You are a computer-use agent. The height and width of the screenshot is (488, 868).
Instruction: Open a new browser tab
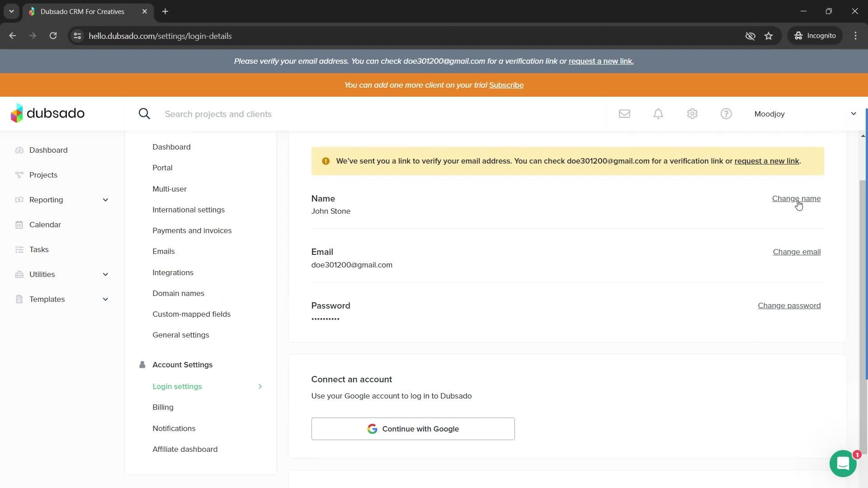pyautogui.click(x=165, y=11)
